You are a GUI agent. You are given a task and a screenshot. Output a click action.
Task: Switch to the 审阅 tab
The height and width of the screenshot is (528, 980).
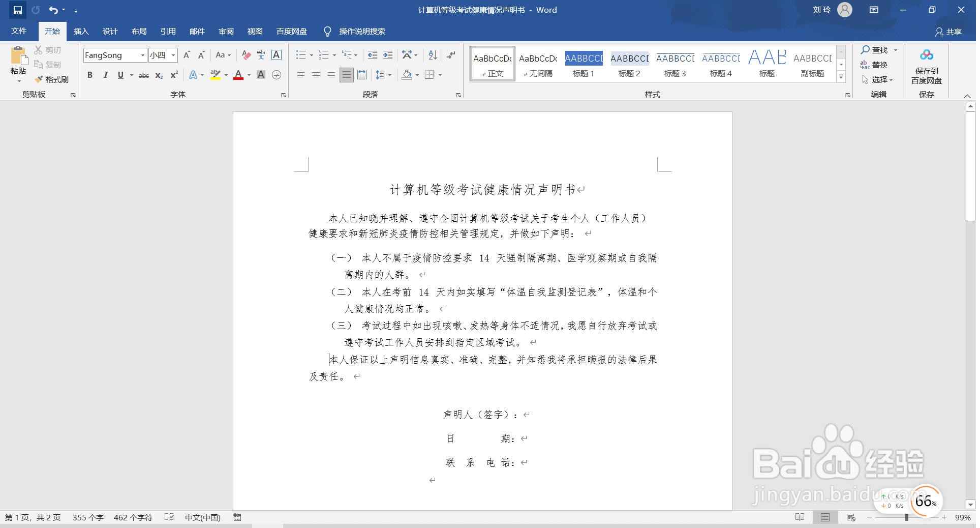pyautogui.click(x=226, y=32)
